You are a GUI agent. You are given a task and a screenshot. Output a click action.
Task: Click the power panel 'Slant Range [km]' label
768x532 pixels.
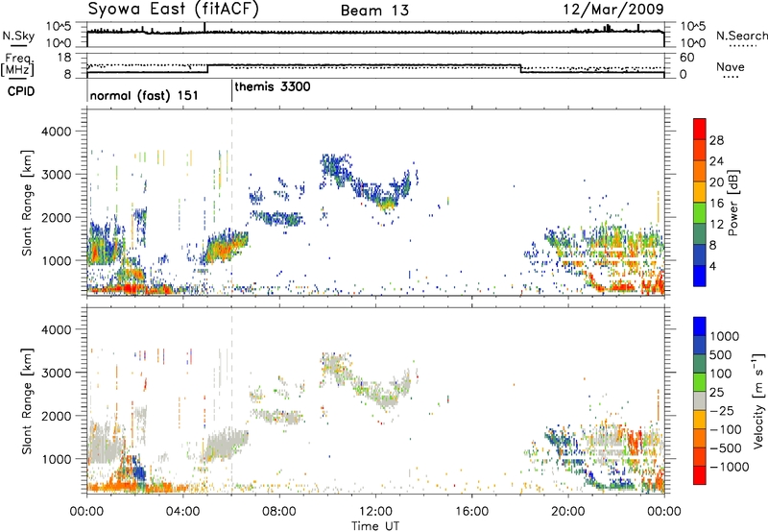click(x=27, y=203)
